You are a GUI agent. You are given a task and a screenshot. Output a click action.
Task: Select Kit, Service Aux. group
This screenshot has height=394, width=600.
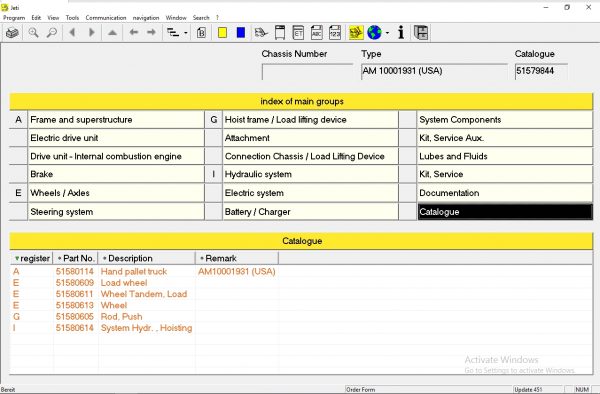click(x=505, y=138)
